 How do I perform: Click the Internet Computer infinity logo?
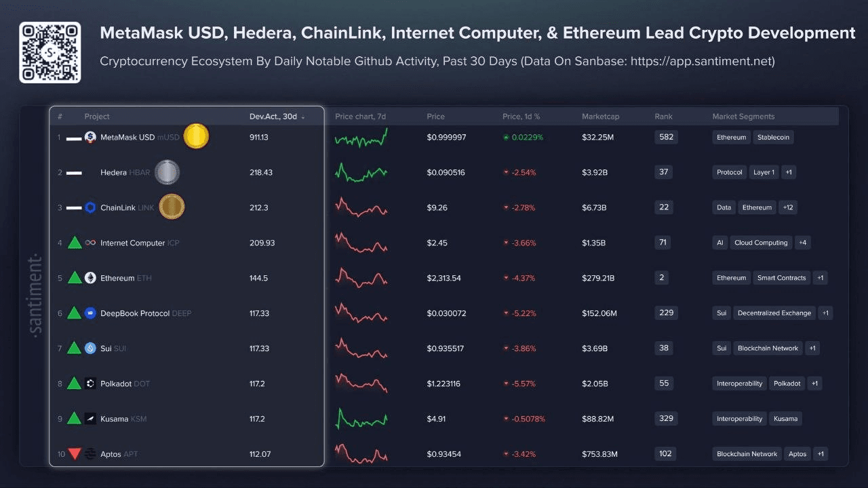click(x=90, y=243)
